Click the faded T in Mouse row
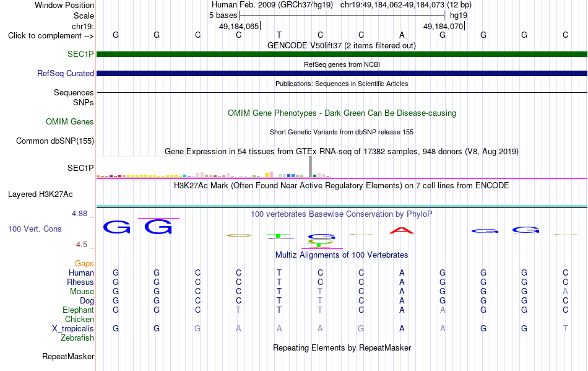Viewport: 588px width, 371px height. point(320,292)
